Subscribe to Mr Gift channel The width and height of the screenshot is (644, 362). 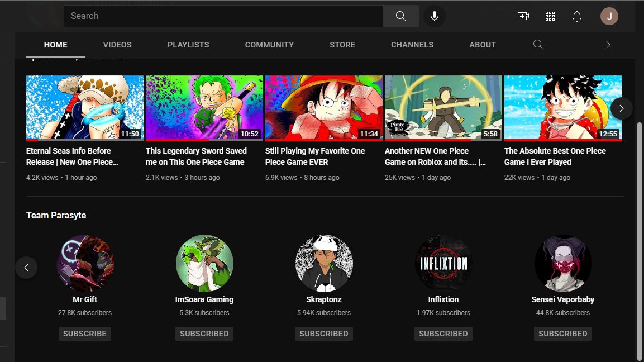(x=84, y=334)
